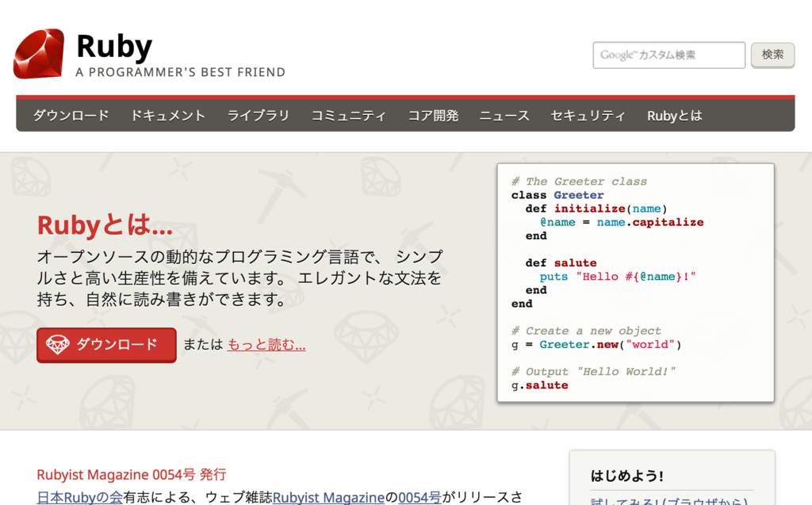Open the Rubyist Magazine link
The height and width of the screenshot is (505, 812).
point(328,497)
